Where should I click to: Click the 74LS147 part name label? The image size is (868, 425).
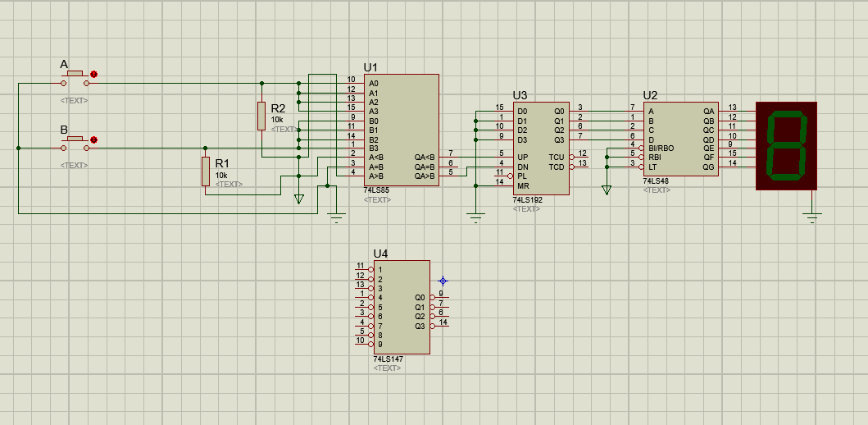pos(389,359)
